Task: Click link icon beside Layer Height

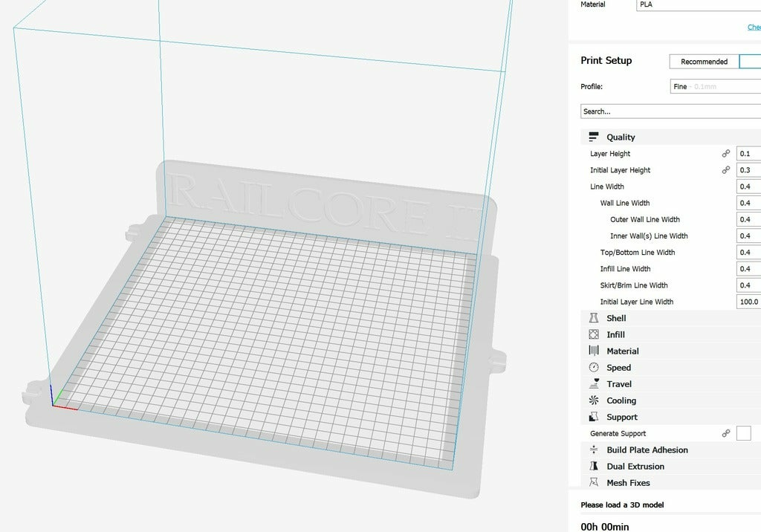Action: 725,153
